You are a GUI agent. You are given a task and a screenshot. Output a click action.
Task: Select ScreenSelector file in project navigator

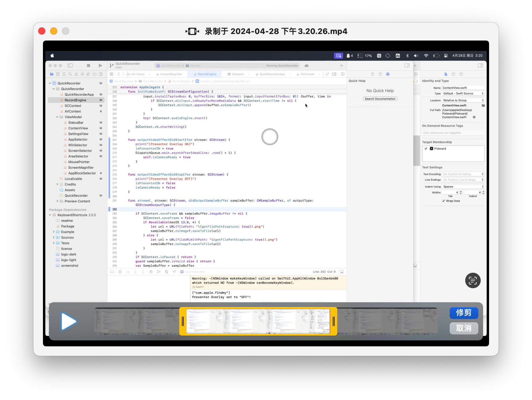pos(80,151)
